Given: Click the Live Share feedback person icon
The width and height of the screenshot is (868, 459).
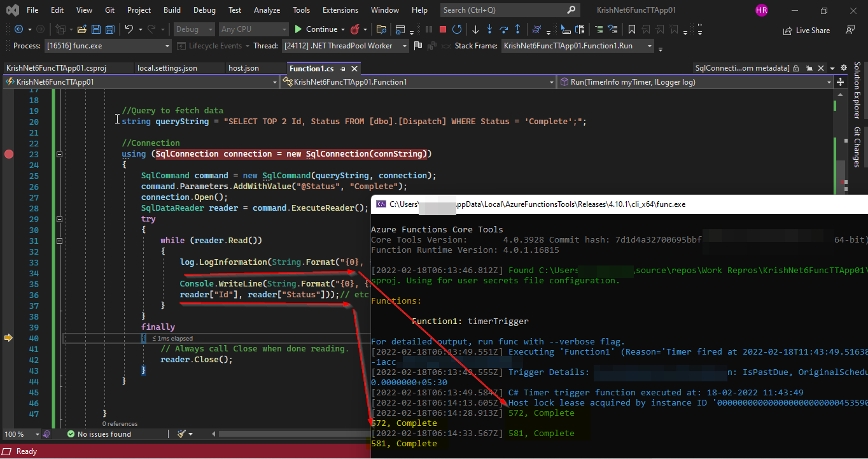Looking at the screenshot, I should [850, 30].
